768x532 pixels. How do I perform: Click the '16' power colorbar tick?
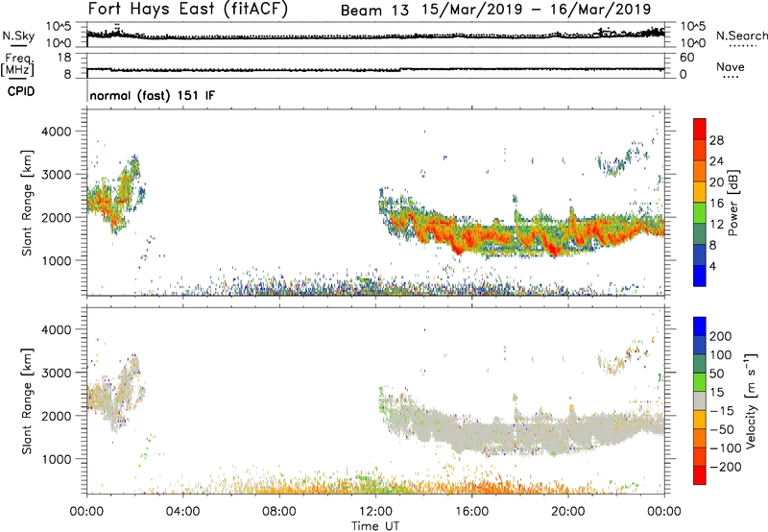tap(716, 204)
